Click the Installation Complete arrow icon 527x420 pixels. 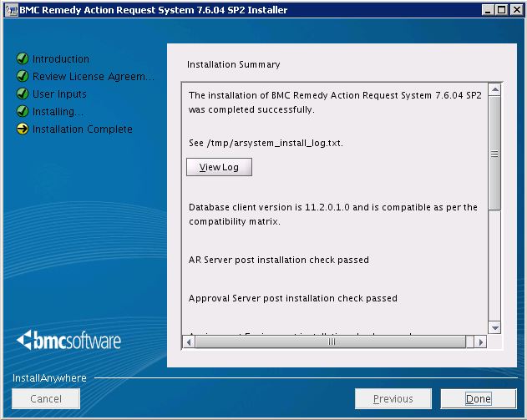(x=23, y=129)
